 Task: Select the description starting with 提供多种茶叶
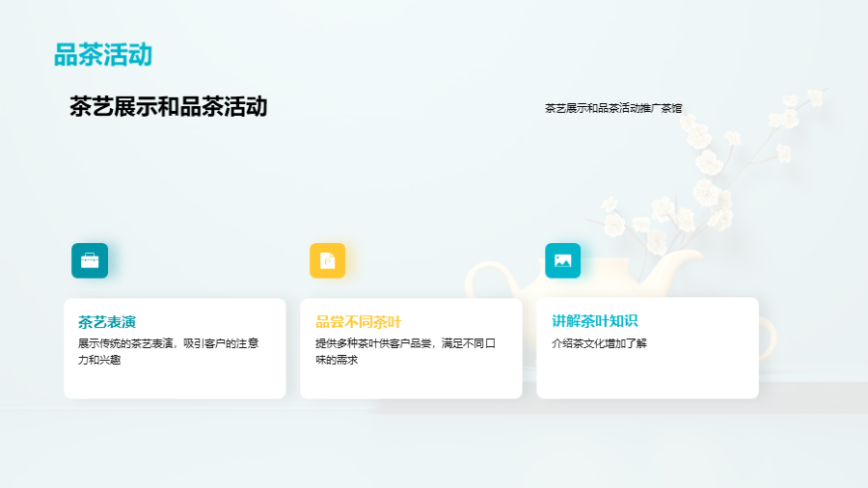pos(404,351)
